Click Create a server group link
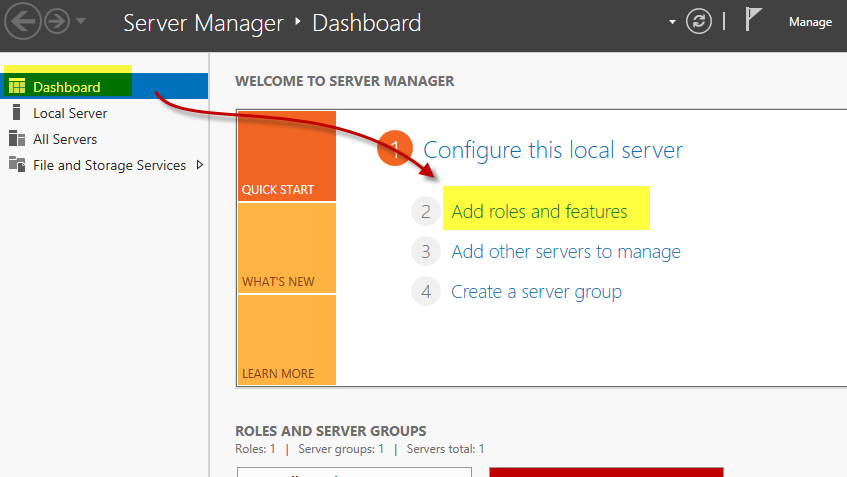Image resolution: width=847 pixels, height=477 pixels. tap(536, 292)
